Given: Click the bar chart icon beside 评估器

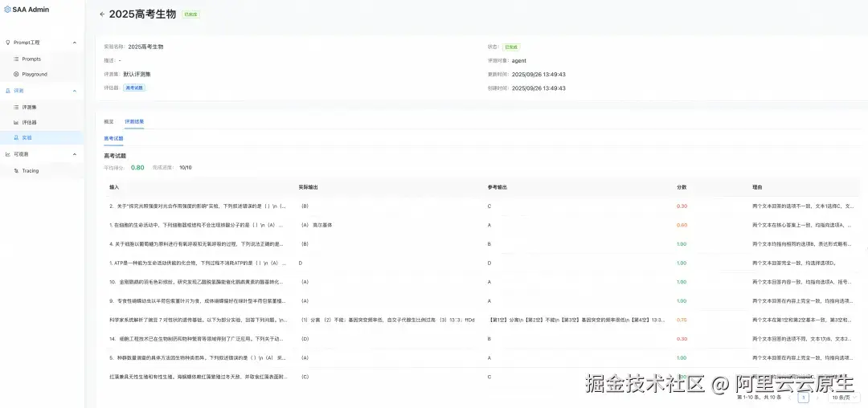Looking at the screenshot, I should 16,123.
